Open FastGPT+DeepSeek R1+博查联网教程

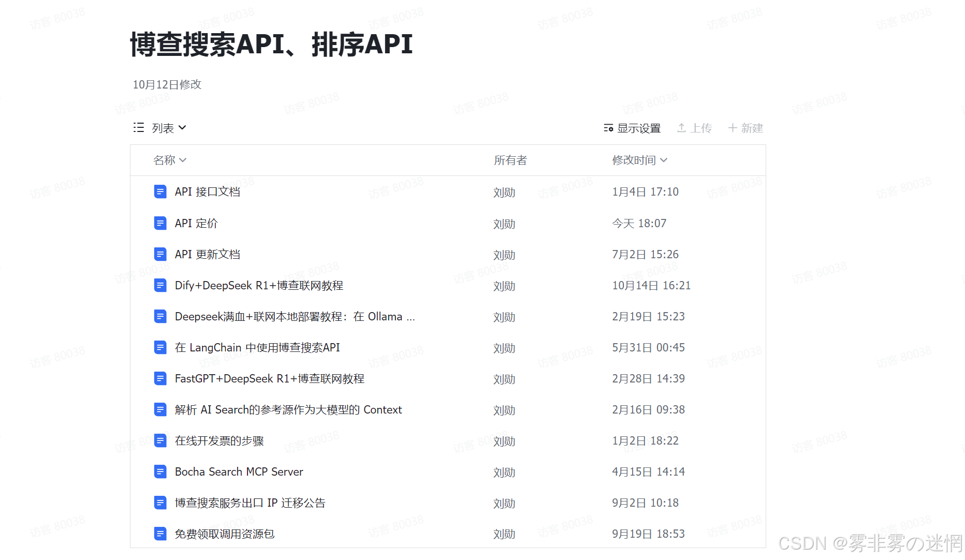click(x=270, y=378)
